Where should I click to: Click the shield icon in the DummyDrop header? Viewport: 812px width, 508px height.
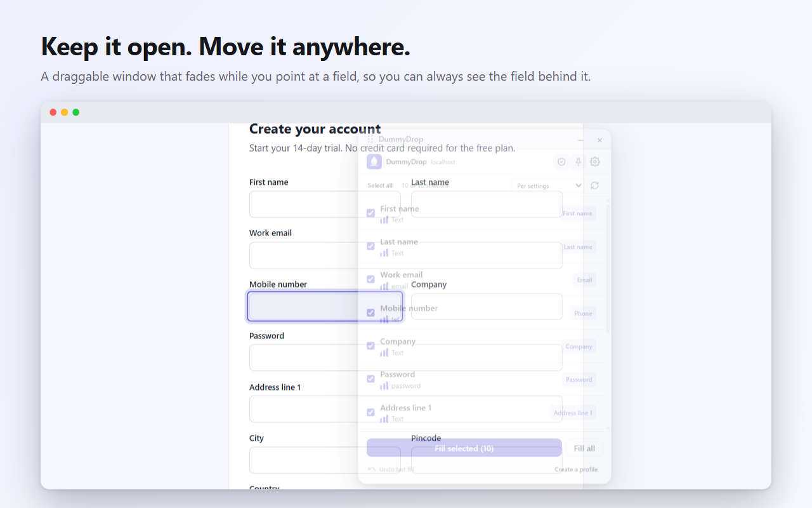[x=561, y=162]
